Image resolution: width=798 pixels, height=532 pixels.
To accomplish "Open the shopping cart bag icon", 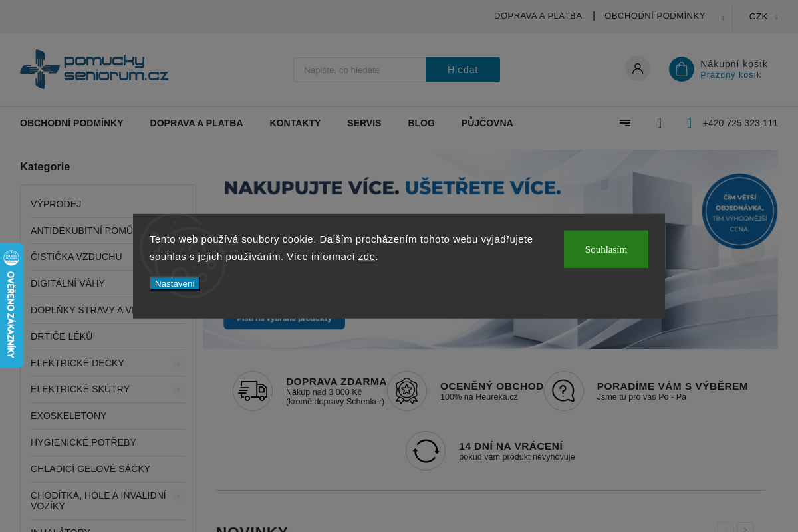I will point(682,68).
